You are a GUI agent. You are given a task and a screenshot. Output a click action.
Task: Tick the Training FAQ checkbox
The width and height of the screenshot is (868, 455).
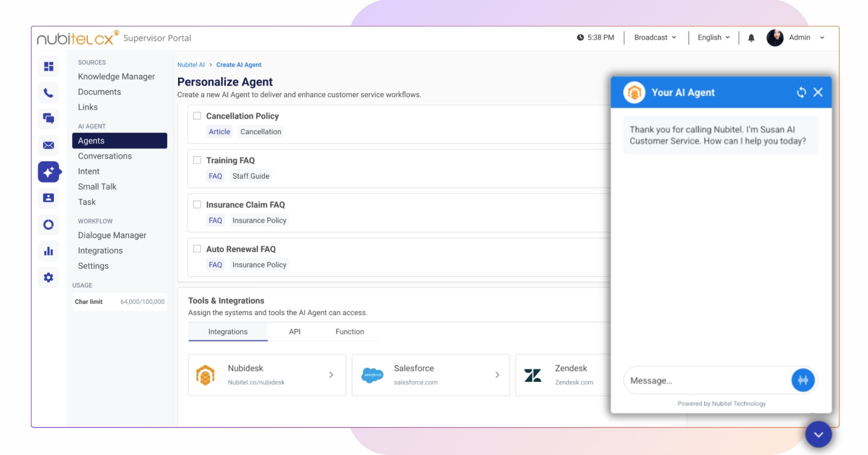(x=197, y=160)
